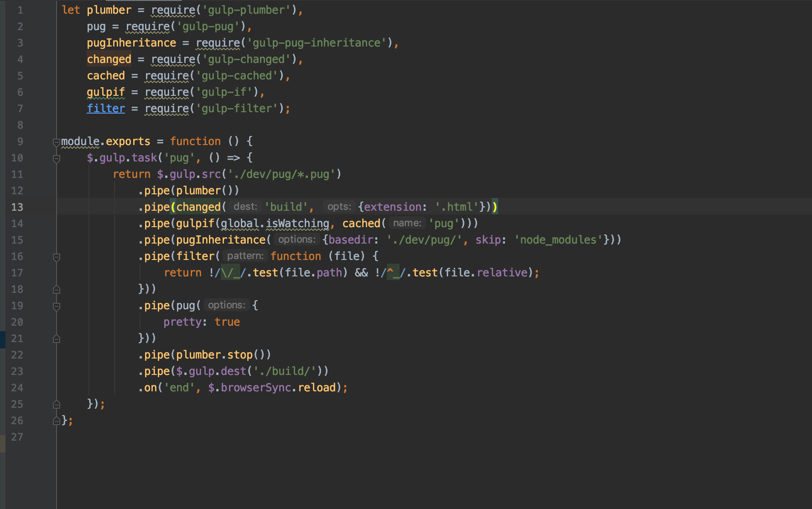Click the 'true' value on line 20
This screenshot has height=509, width=812.
227,322
